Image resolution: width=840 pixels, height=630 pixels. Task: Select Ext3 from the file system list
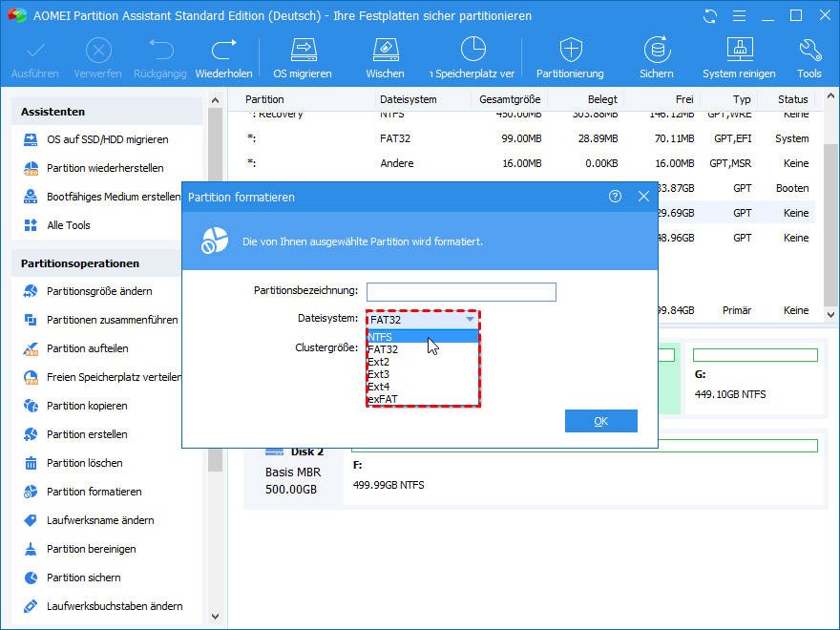tap(423, 374)
